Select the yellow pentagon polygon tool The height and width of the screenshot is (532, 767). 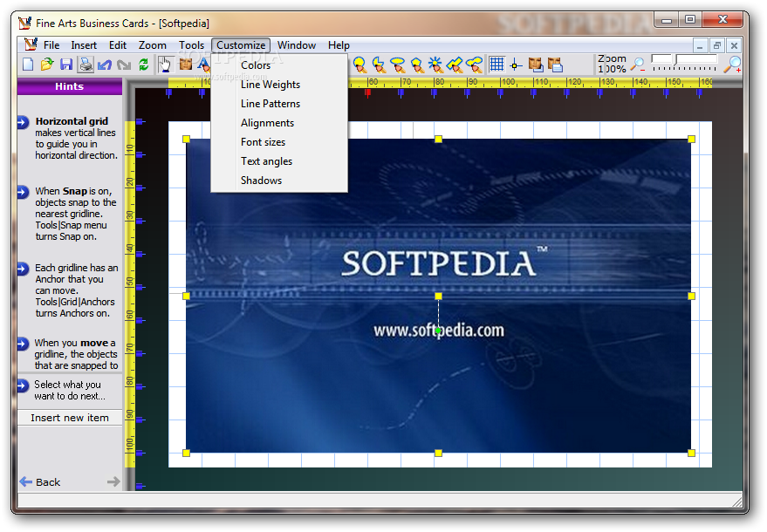tap(417, 64)
